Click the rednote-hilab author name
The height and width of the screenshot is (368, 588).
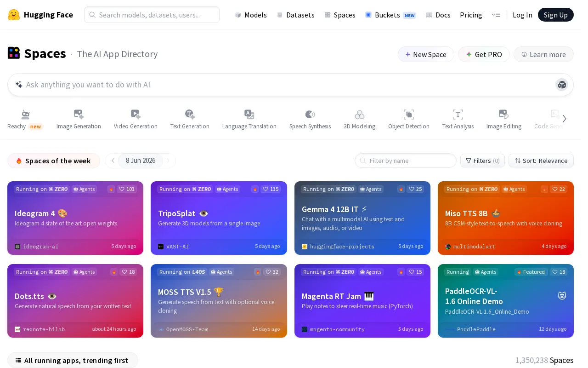point(44,329)
